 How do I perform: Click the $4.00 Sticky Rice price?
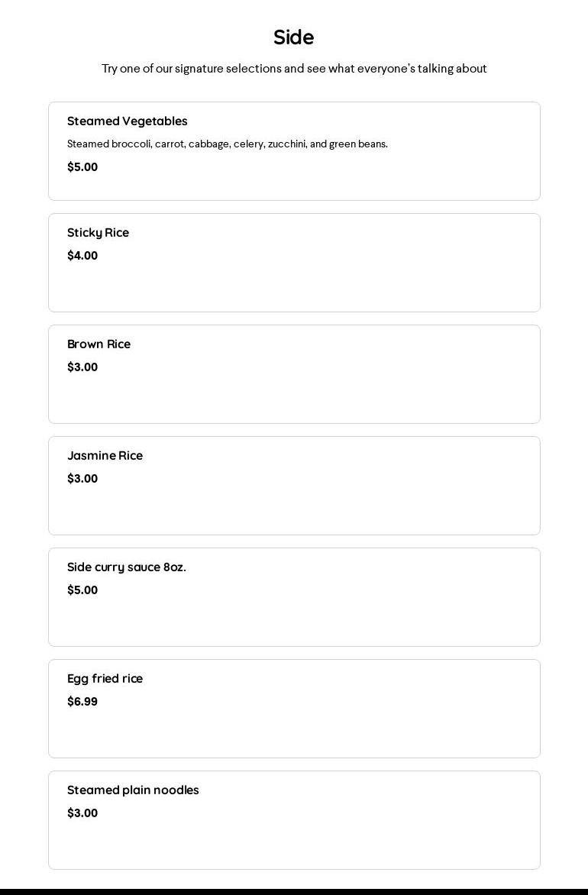pos(82,256)
